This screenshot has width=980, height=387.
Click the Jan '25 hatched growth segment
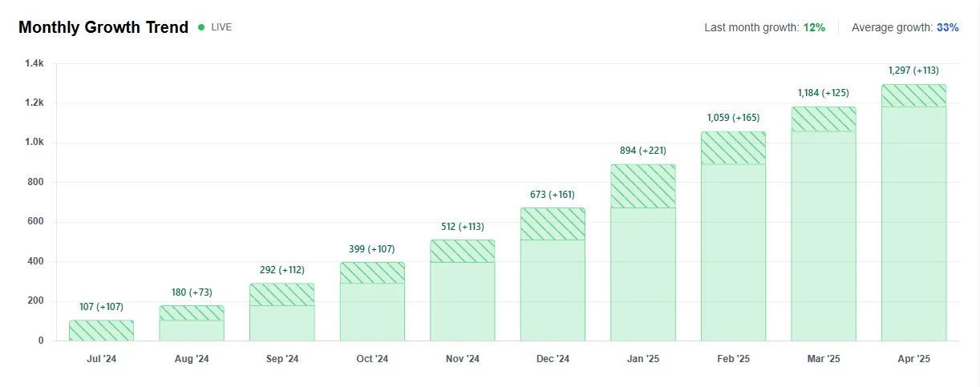tap(643, 186)
